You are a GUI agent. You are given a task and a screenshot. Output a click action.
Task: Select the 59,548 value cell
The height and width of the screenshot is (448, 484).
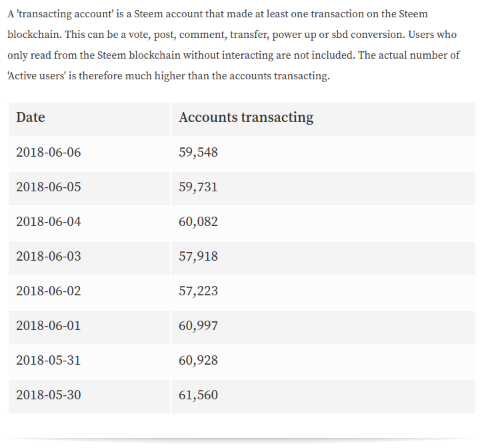(x=323, y=154)
